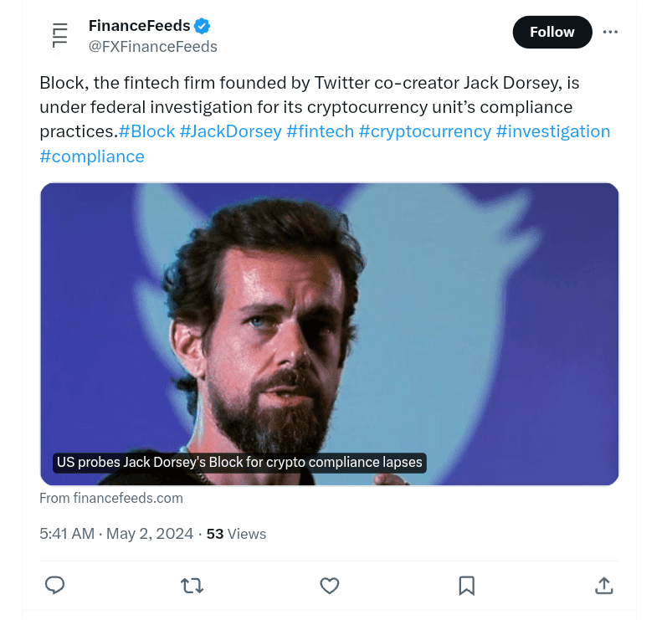Bookmark this FinanceFeeds tweet
Viewport: 672px width, 620px height.
pos(467,586)
